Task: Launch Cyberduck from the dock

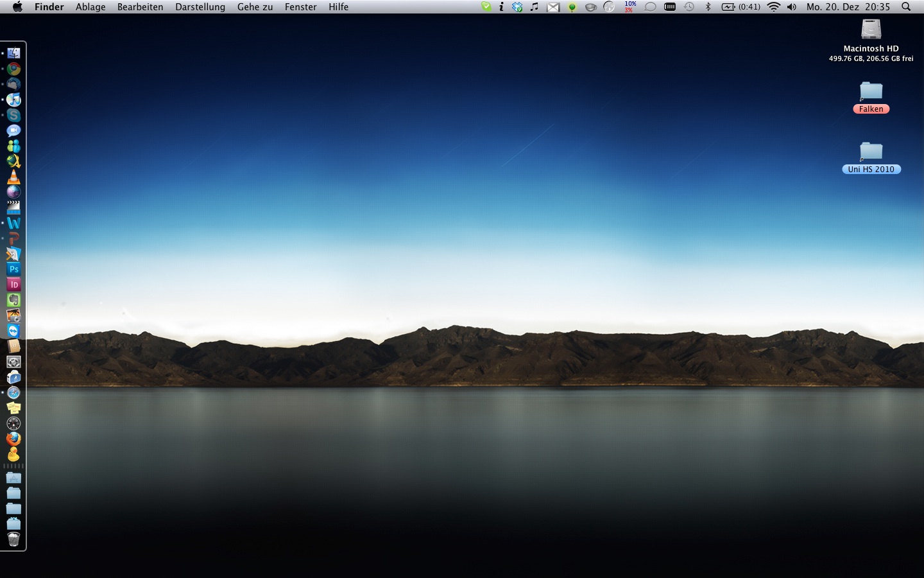Action: click(13, 455)
